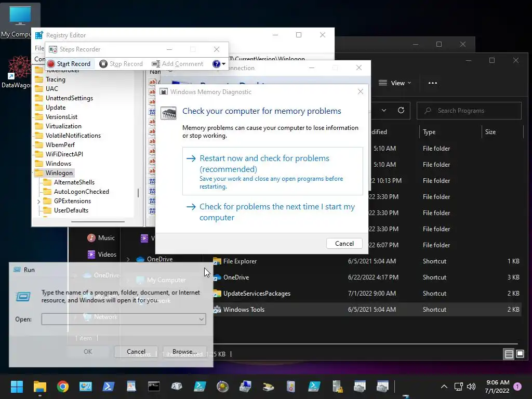This screenshot has width=532, height=399.
Task: Click the Open field in Run dialog
Action: [124, 319]
